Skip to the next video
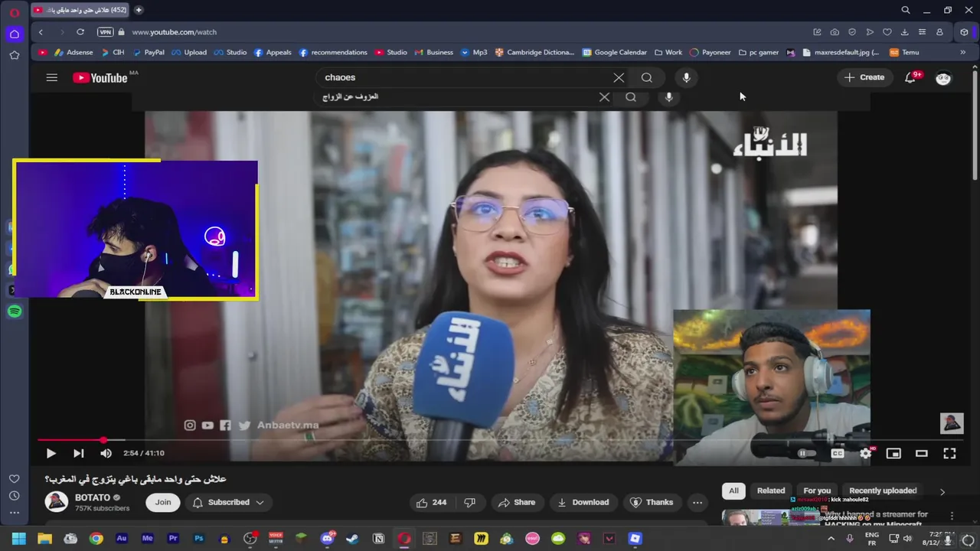The image size is (980, 551). [78, 453]
